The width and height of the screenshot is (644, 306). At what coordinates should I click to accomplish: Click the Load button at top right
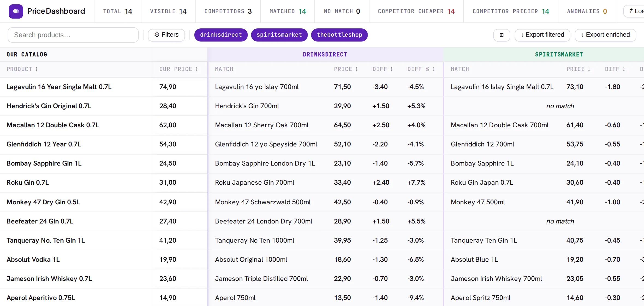pos(634,11)
